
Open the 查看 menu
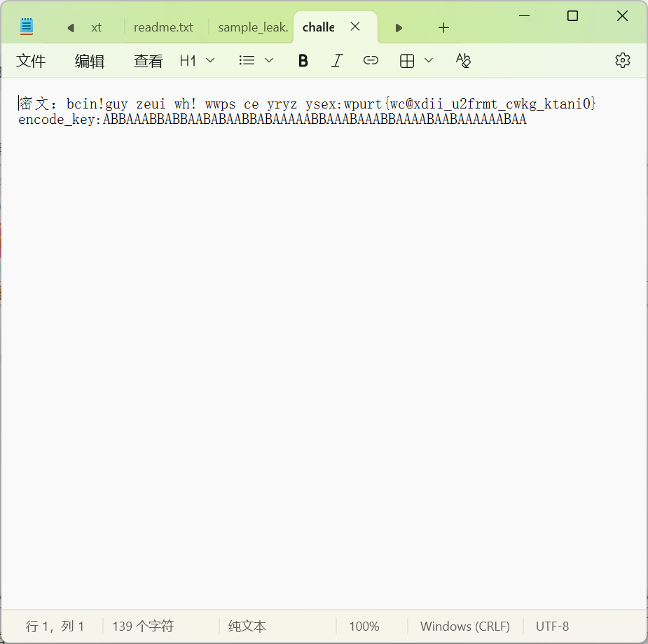tap(148, 62)
